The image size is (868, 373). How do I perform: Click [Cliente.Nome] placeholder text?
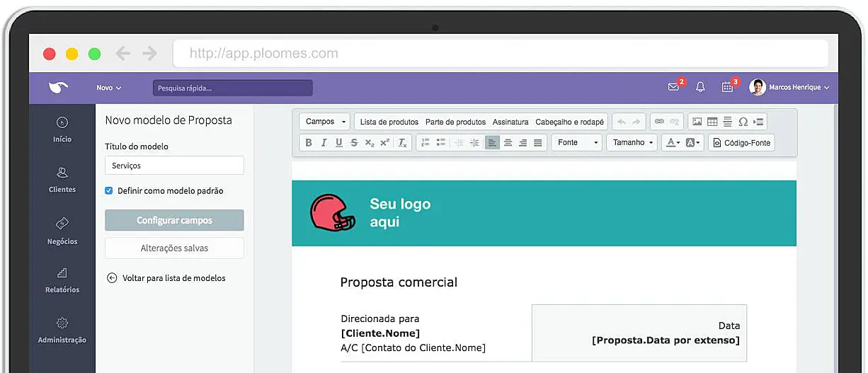pyautogui.click(x=380, y=333)
